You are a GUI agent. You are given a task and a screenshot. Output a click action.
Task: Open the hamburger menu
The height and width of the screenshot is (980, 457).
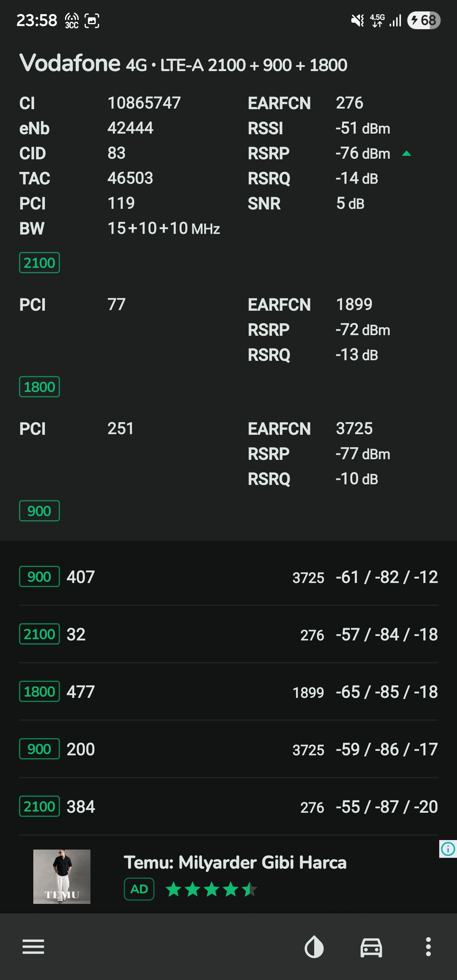pos(34,947)
